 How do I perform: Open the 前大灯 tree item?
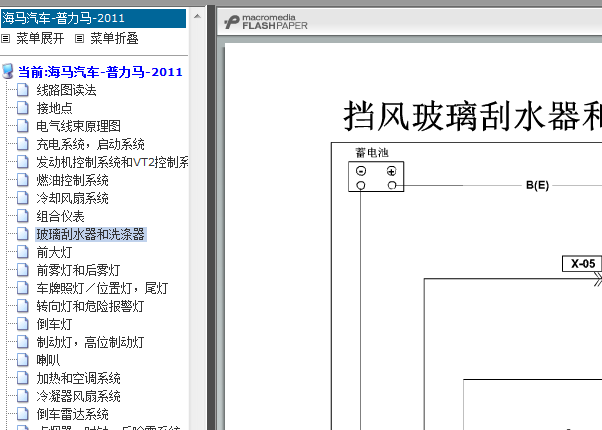54,253
